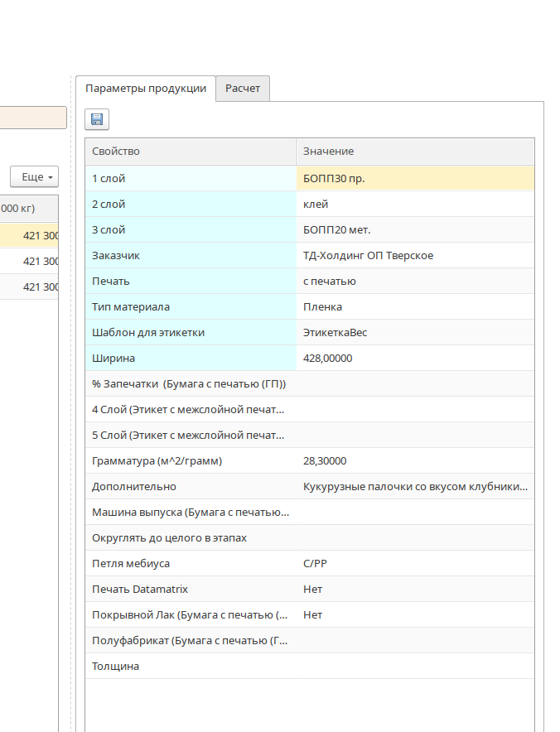Select the Толщина property row

pyautogui.click(x=190, y=666)
